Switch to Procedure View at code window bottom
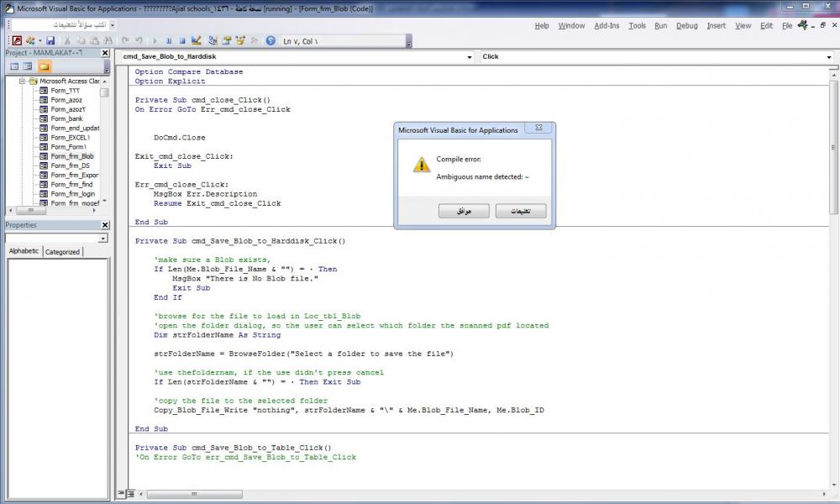Image resolution: width=840 pixels, height=504 pixels. click(122, 494)
